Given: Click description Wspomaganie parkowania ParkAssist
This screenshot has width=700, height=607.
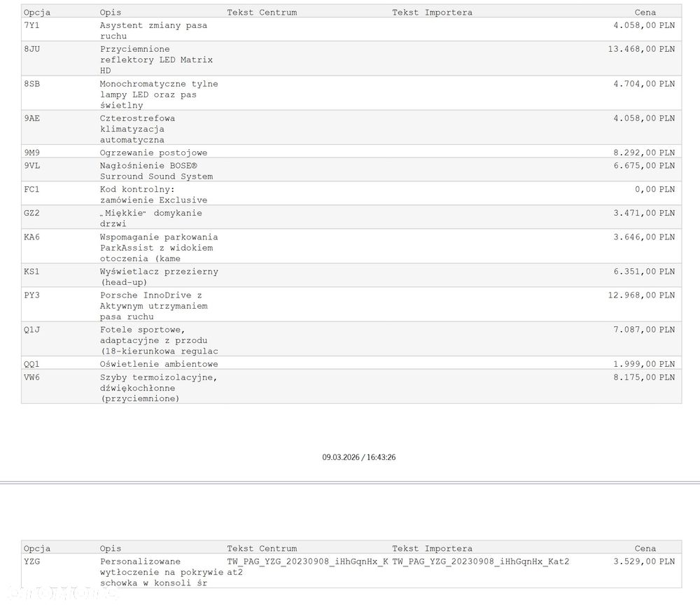Looking at the screenshot, I should (159, 248).
